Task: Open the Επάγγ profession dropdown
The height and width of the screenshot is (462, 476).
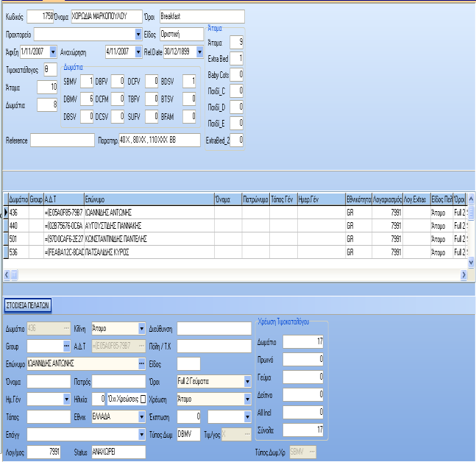Action: click(141, 434)
